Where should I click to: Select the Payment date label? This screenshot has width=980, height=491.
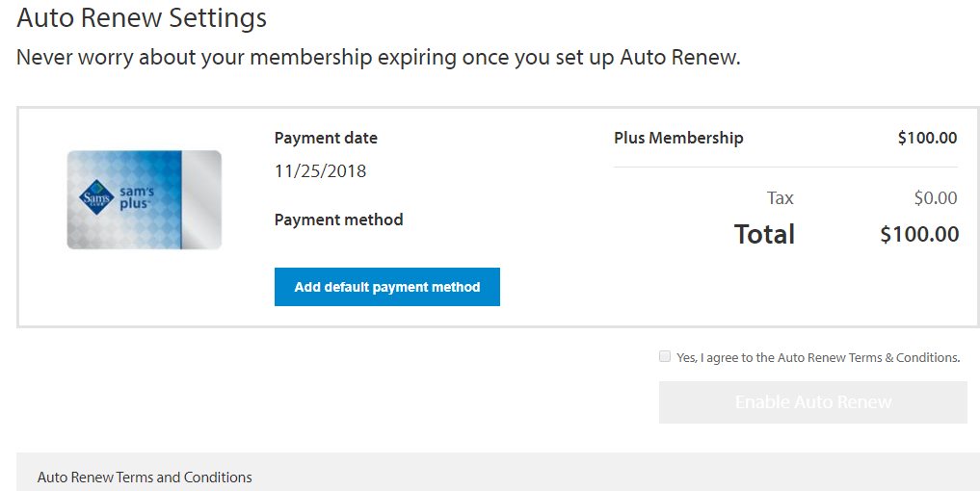[x=326, y=138]
